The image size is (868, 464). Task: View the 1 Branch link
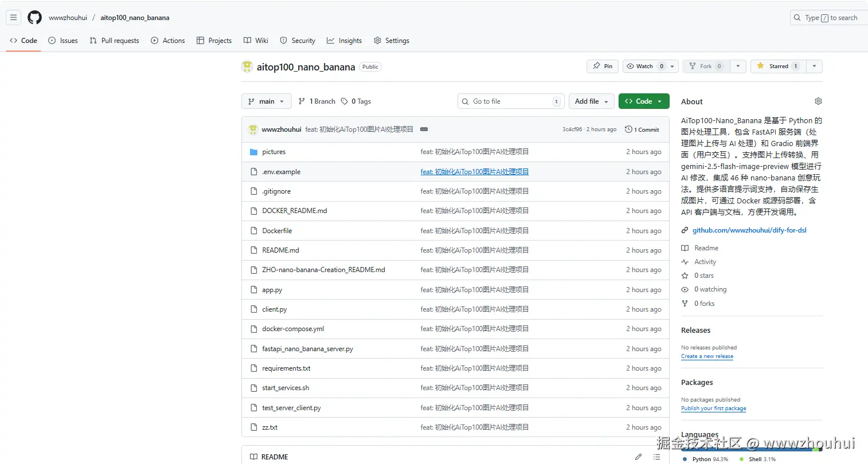[x=317, y=101]
